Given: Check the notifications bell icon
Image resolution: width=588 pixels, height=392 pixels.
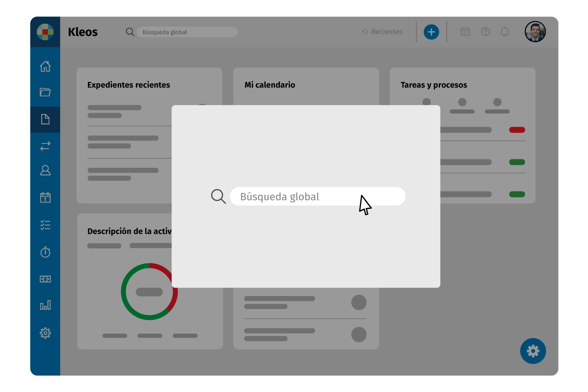Looking at the screenshot, I should tap(505, 32).
